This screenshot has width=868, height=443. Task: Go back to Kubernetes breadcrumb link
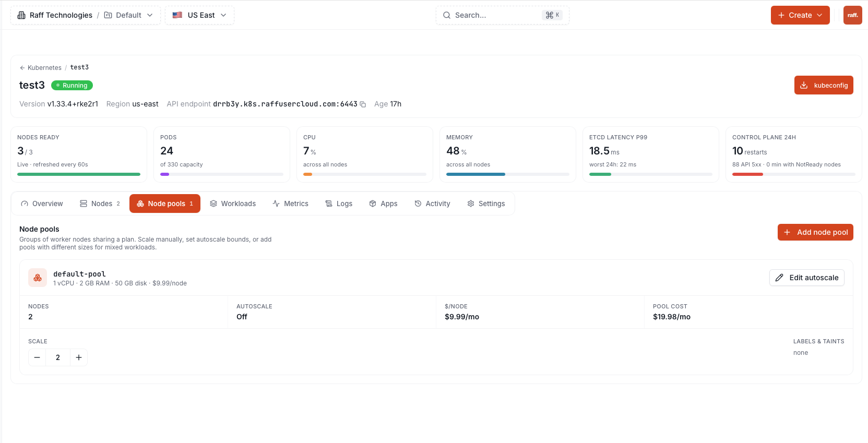click(44, 68)
